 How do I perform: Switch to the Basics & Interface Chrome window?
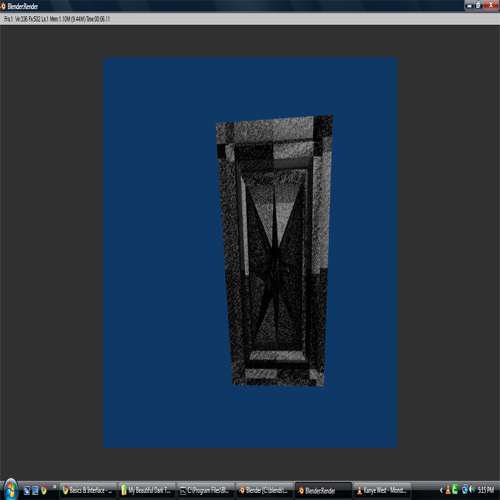[88, 490]
